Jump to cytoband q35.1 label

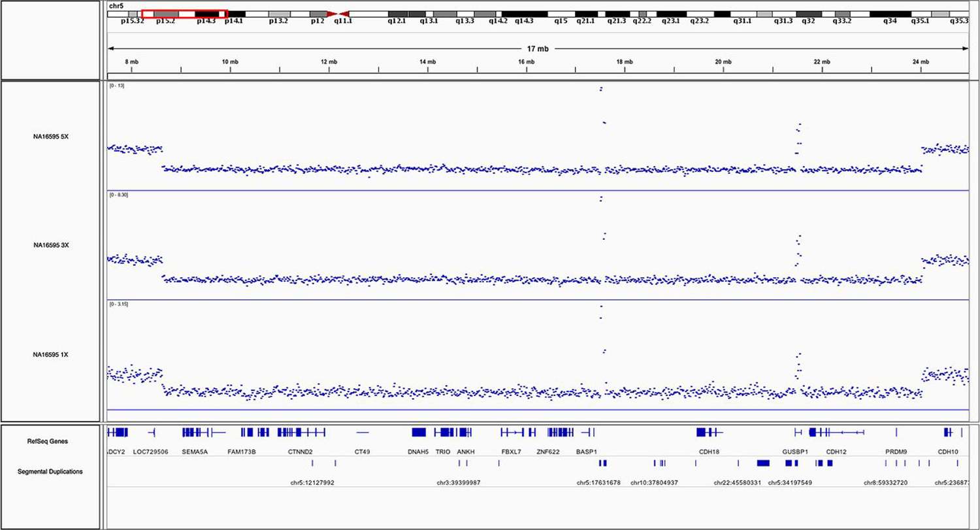pos(921,22)
